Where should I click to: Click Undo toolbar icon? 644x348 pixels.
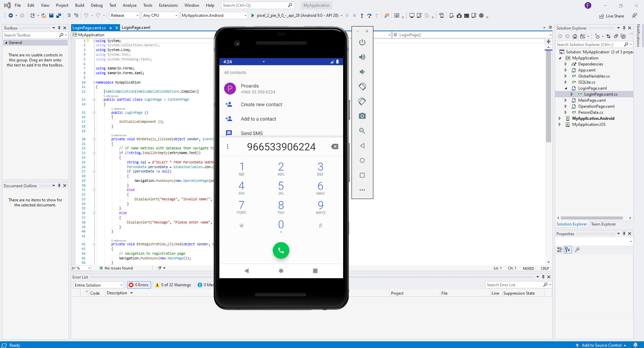(x=86, y=15)
